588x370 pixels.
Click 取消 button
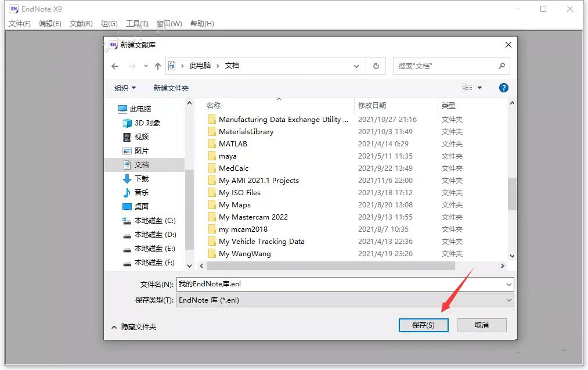(482, 325)
